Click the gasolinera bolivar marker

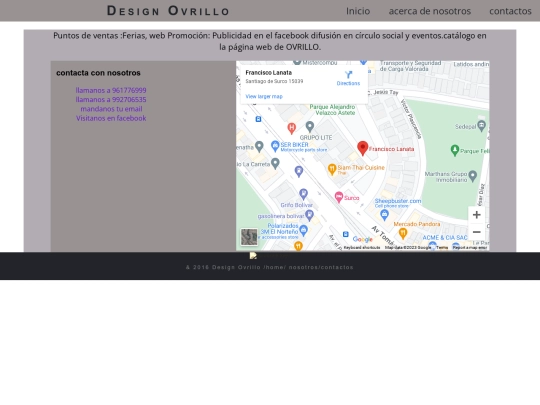point(309,216)
